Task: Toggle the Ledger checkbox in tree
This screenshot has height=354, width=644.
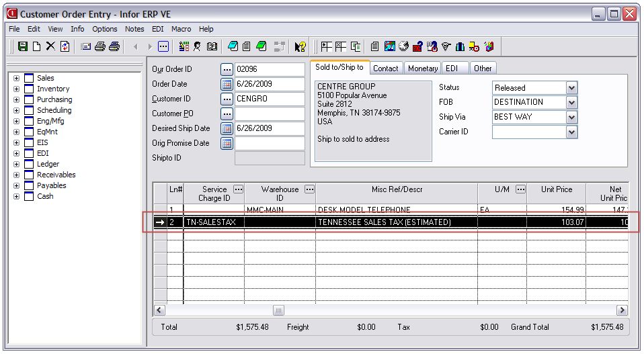Action: (x=29, y=164)
